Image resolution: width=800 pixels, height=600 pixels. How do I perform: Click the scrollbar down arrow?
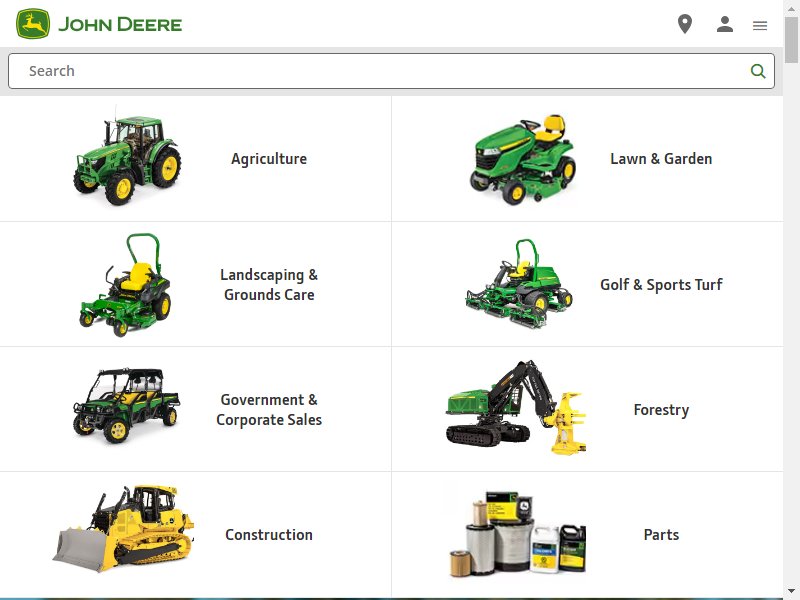791,592
